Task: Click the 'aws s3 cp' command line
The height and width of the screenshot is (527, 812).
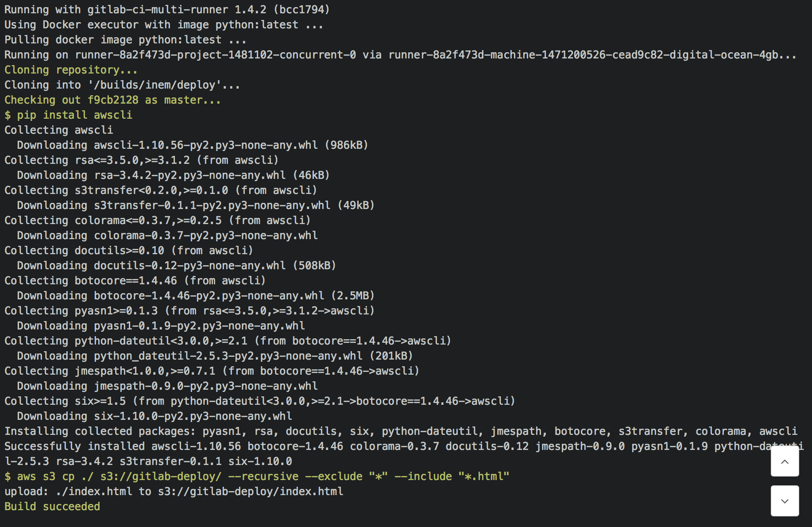Action: click(x=257, y=477)
